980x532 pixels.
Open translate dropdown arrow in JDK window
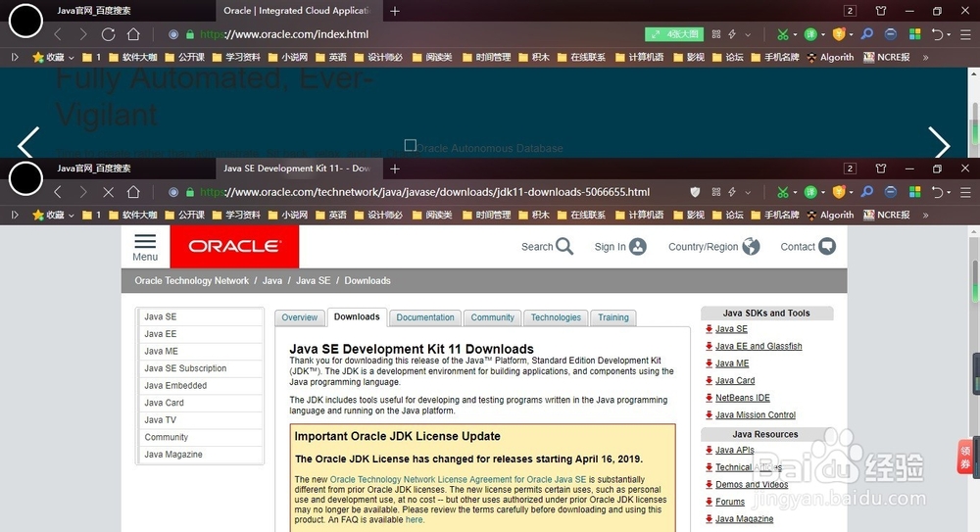822,193
